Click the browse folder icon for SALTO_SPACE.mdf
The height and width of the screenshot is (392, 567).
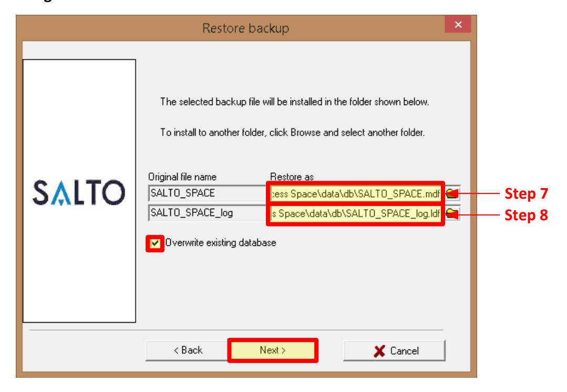tap(451, 193)
